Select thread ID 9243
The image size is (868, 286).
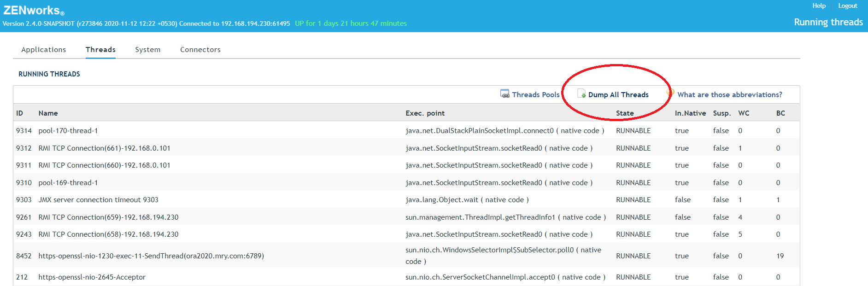pyautogui.click(x=24, y=234)
